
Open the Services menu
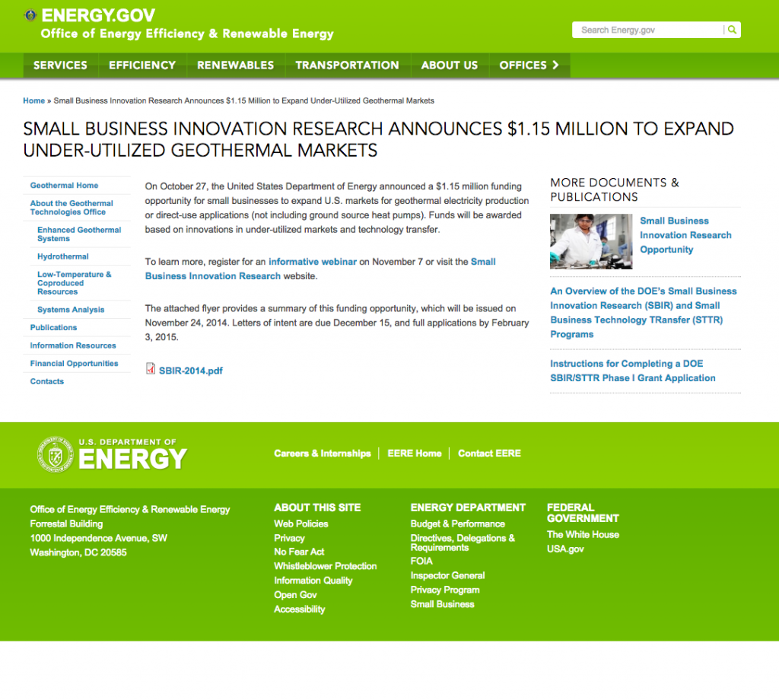click(60, 65)
